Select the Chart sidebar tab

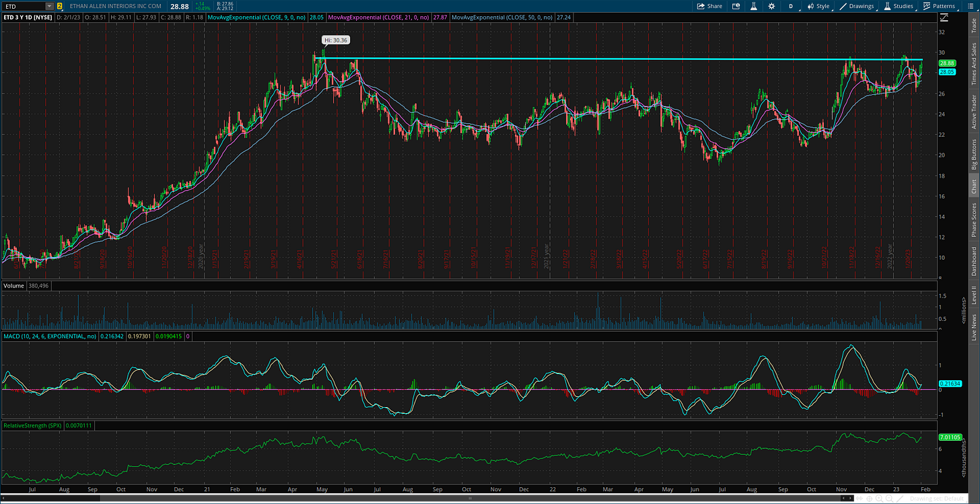point(974,186)
